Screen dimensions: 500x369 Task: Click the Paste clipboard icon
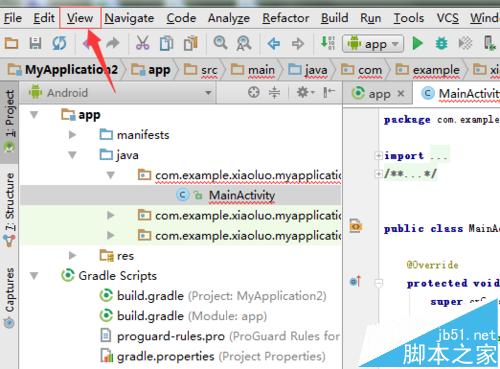[x=191, y=43]
